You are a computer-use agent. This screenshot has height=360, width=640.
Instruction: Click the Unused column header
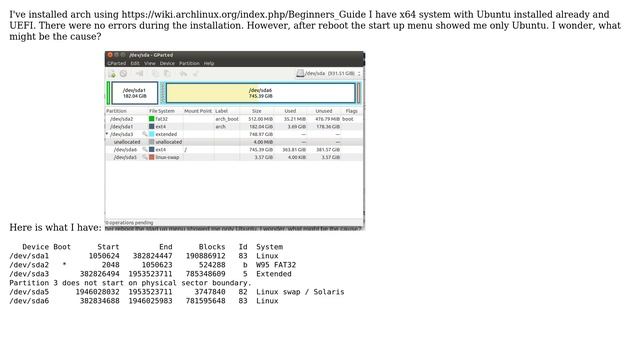(324, 111)
